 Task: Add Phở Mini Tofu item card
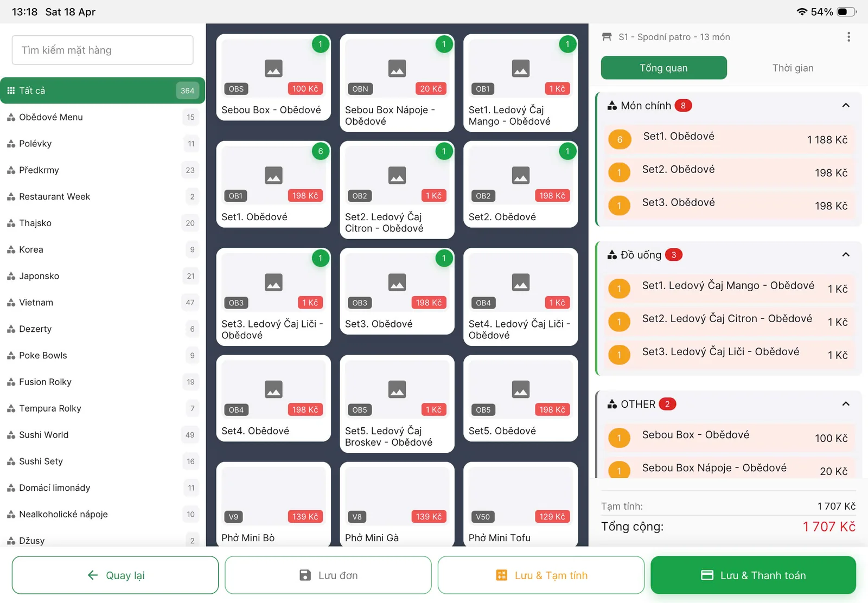click(x=521, y=504)
